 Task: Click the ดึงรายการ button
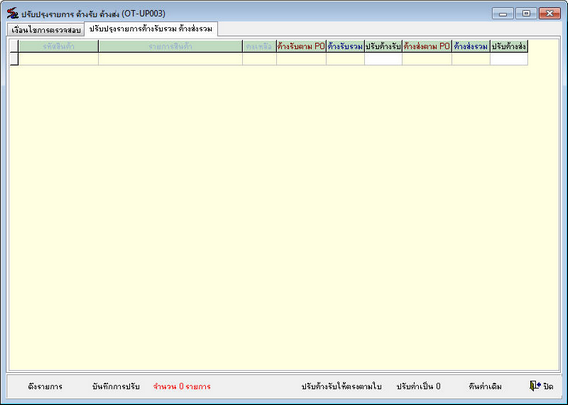point(45,386)
